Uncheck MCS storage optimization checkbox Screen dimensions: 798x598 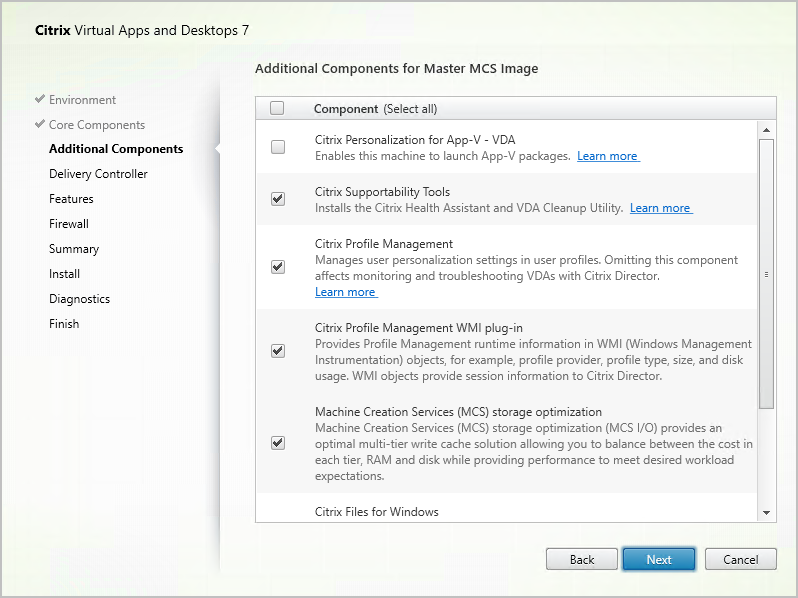point(278,443)
